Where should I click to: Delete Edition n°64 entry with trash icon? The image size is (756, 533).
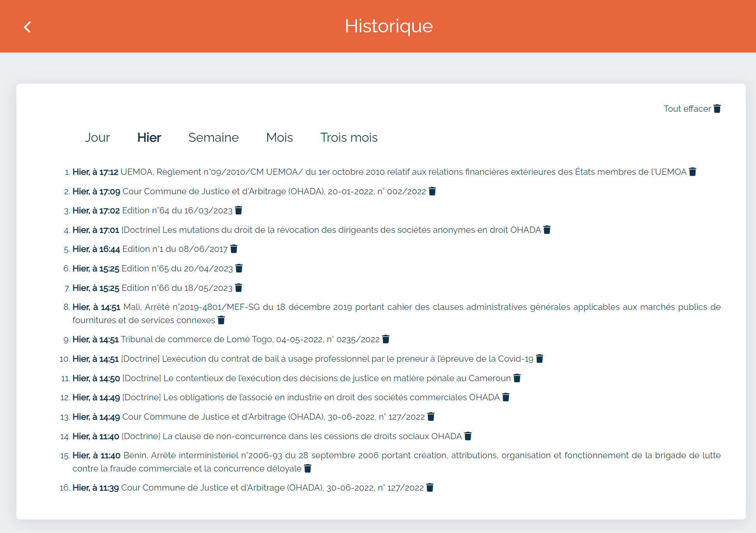(238, 210)
